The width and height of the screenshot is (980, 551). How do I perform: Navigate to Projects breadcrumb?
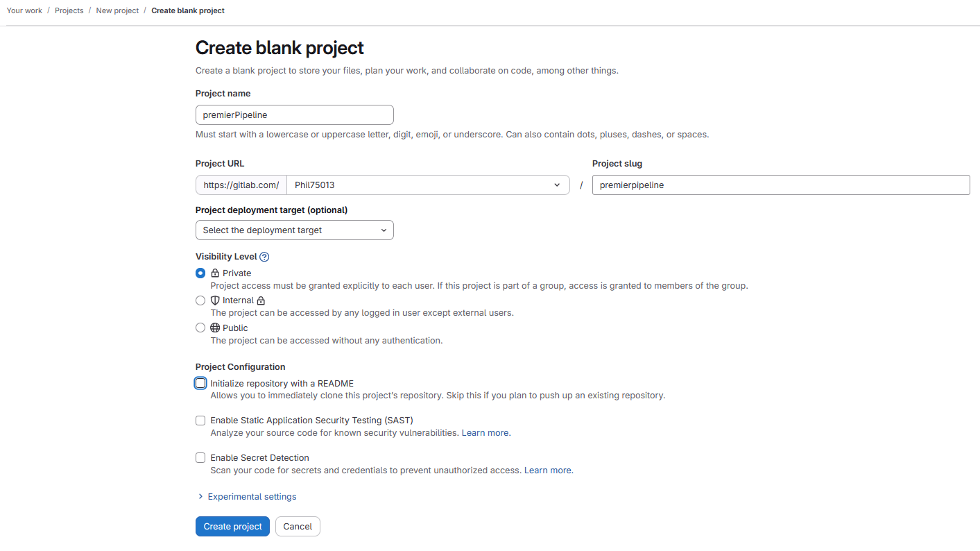click(x=69, y=11)
